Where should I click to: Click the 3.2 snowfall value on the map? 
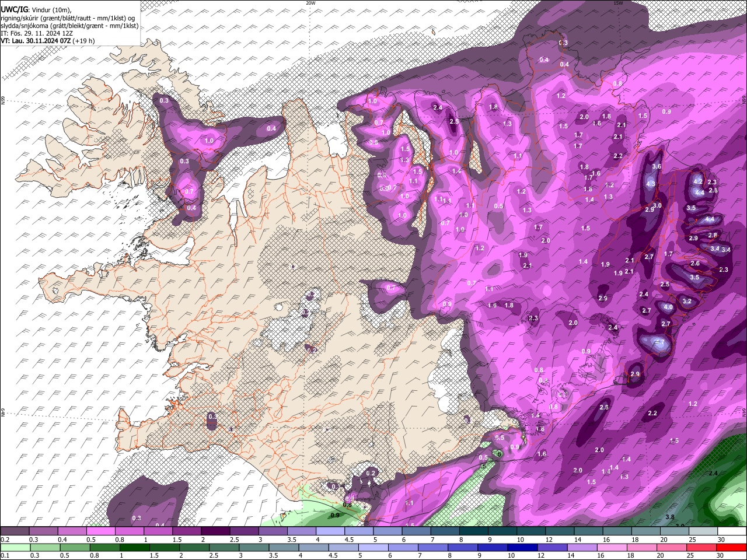[x=687, y=302]
